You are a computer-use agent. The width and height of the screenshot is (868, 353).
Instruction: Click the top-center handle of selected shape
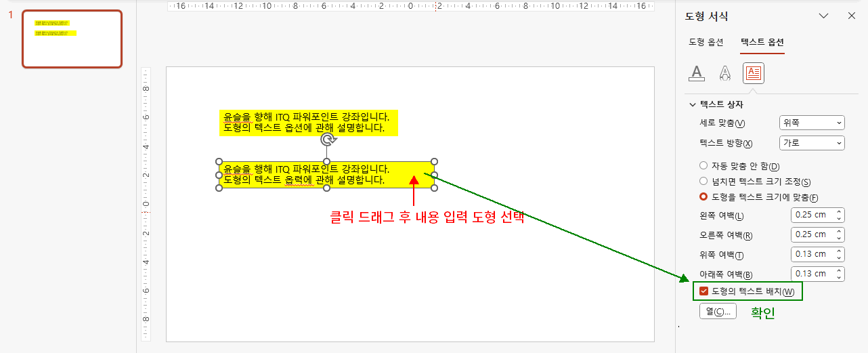coord(326,161)
